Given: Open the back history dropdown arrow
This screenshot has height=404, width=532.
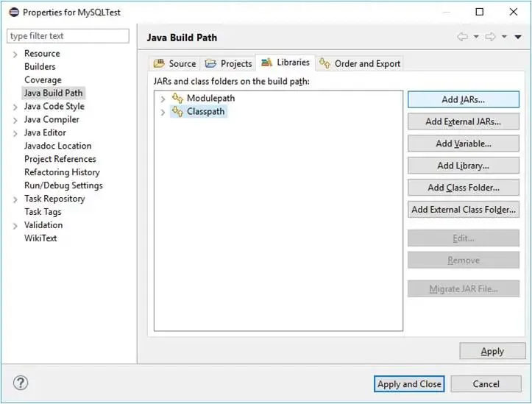Looking at the screenshot, I should (476, 37).
